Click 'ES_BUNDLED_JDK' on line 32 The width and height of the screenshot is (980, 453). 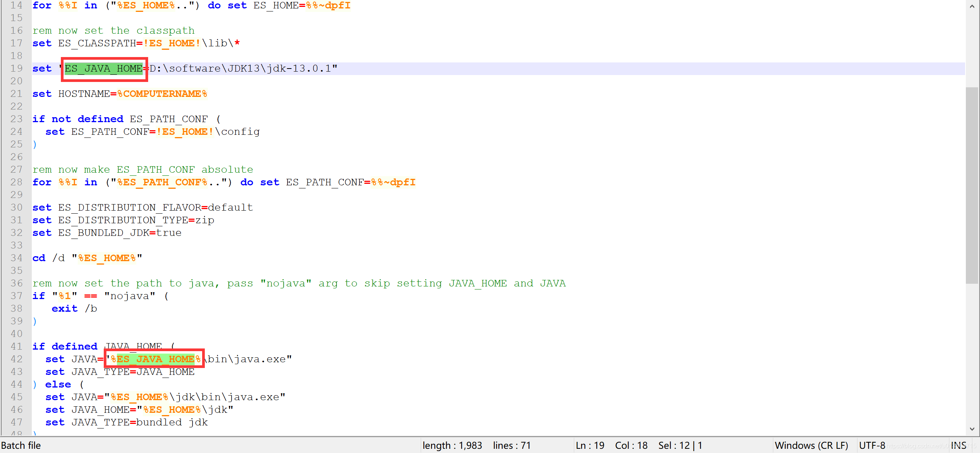point(104,233)
